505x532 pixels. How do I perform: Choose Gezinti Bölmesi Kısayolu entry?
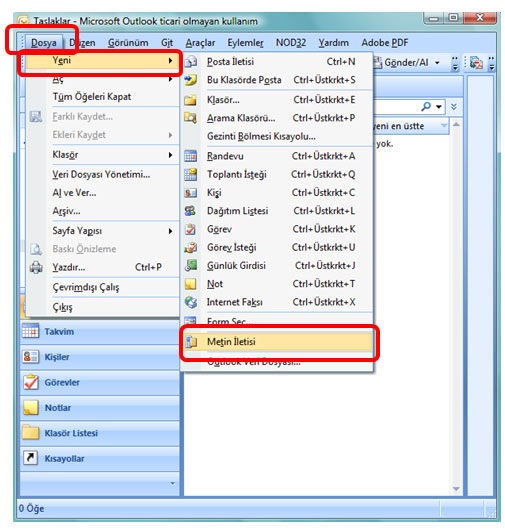pos(278,136)
